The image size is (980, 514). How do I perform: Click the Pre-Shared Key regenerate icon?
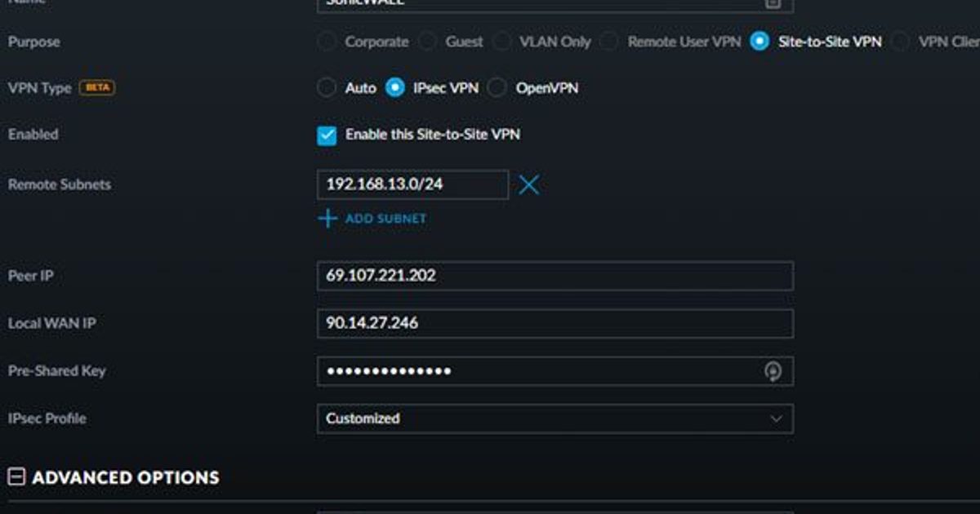pos(773,372)
